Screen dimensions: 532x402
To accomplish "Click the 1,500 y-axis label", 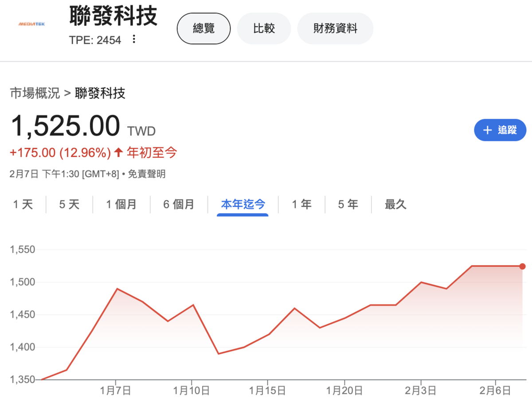I will tap(22, 282).
